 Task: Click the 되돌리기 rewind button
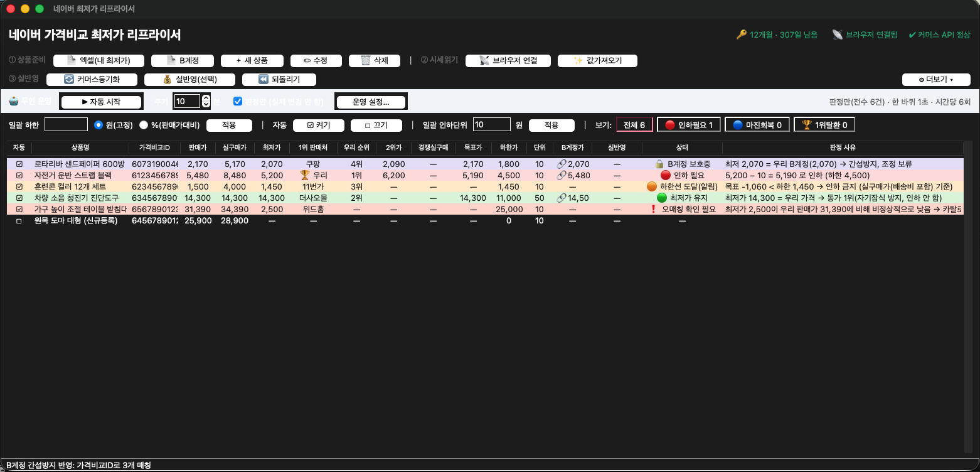279,80
